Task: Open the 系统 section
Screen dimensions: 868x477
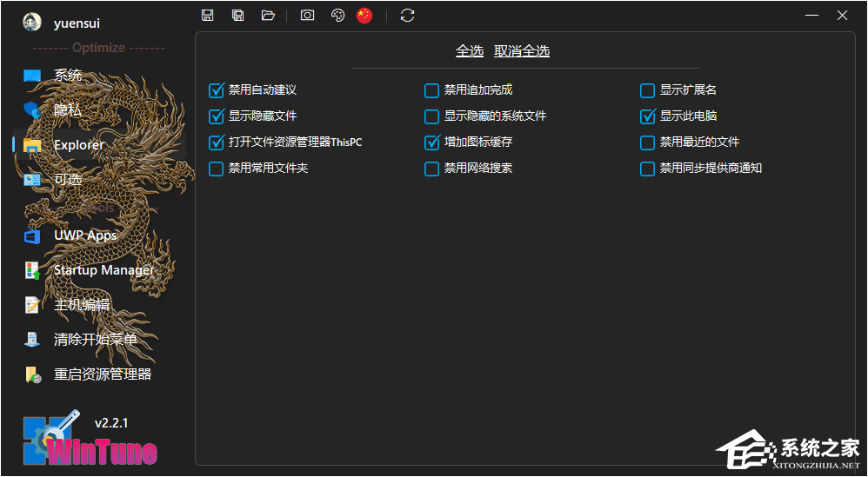Action: [68, 76]
